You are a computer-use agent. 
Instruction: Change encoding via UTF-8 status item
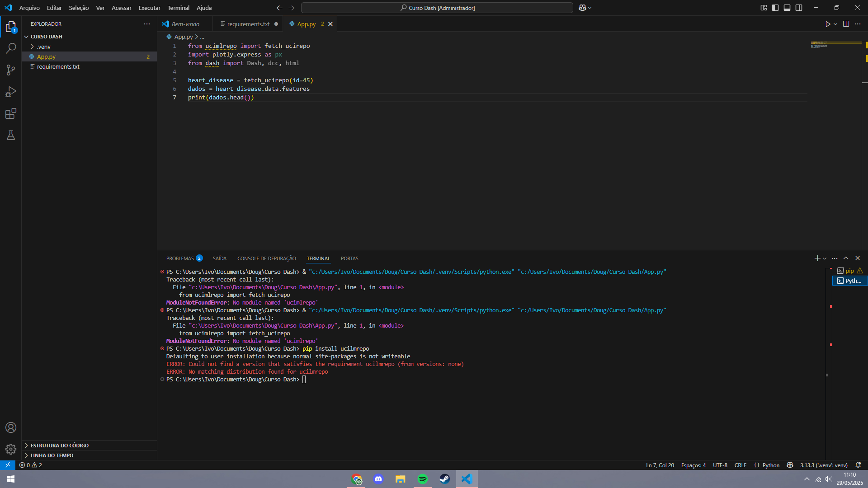(720, 465)
